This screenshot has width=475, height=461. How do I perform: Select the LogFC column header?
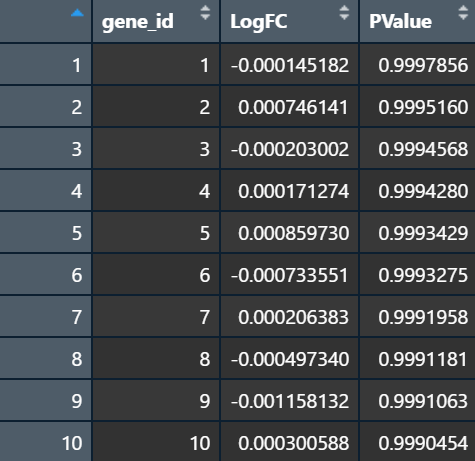(289, 21)
